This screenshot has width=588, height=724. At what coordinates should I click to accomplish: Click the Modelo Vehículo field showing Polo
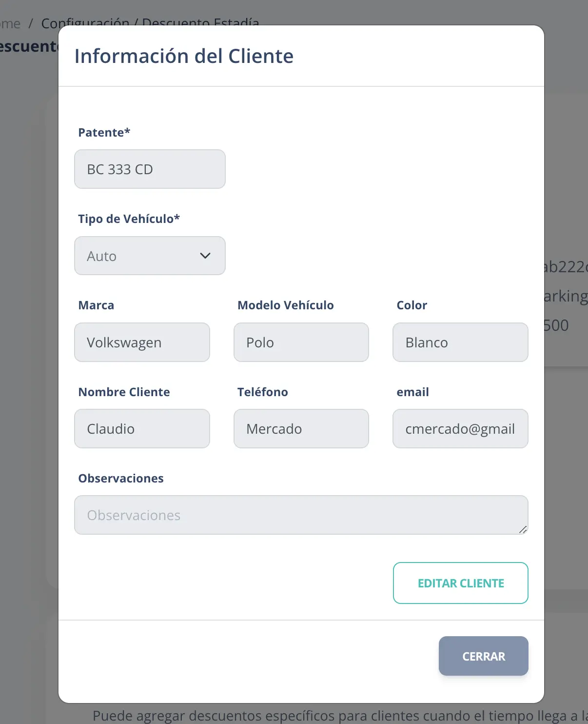tap(301, 342)
